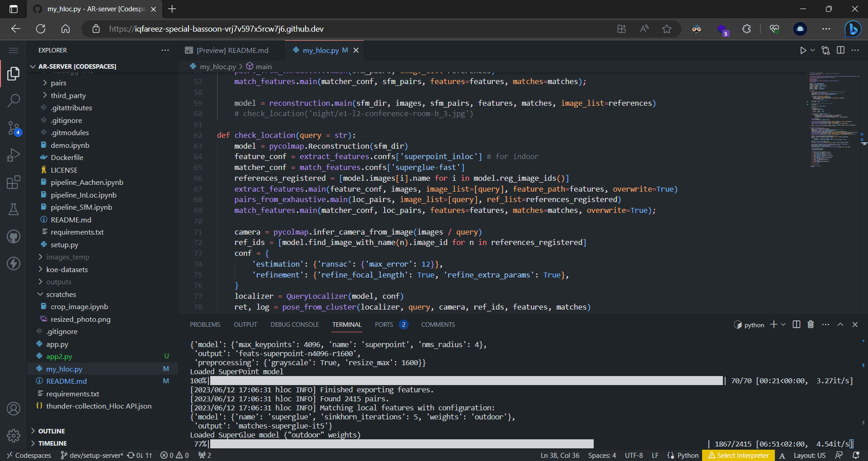Click dev/setup-server branch in status bar
Viewport: 868px width, 461px height.
[92, 455]
